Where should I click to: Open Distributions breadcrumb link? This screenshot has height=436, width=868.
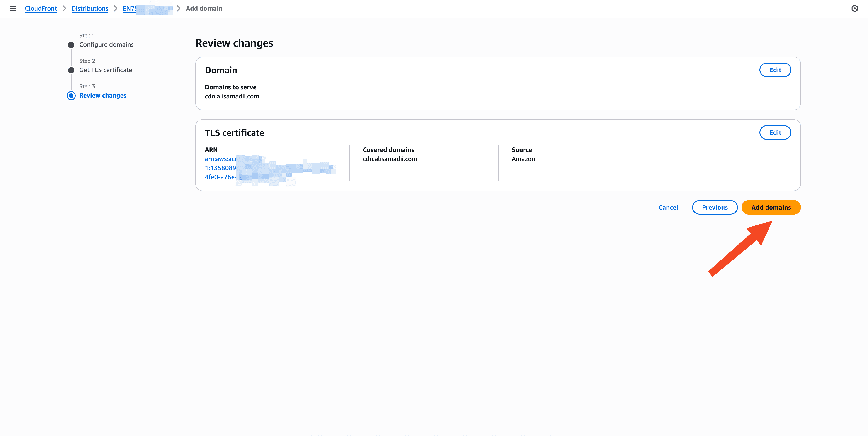pos(90,8)
